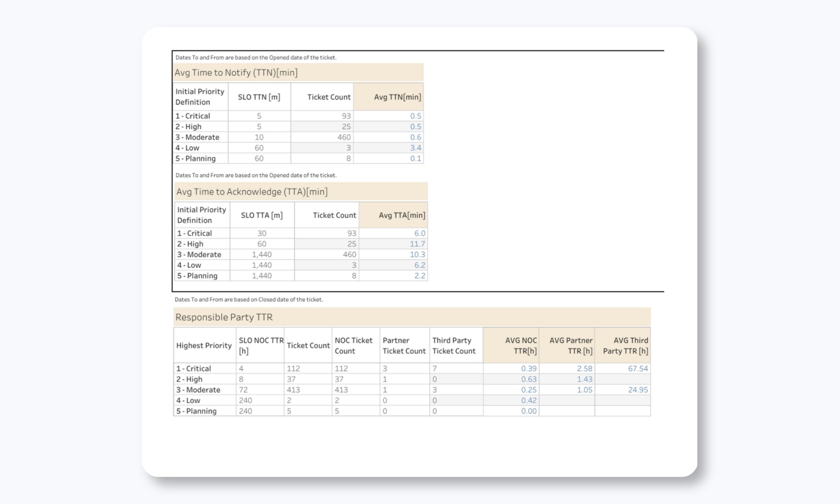Select the Avg Time to Notify (TTN) table header

pyautogui.click(x=237, y=73)
